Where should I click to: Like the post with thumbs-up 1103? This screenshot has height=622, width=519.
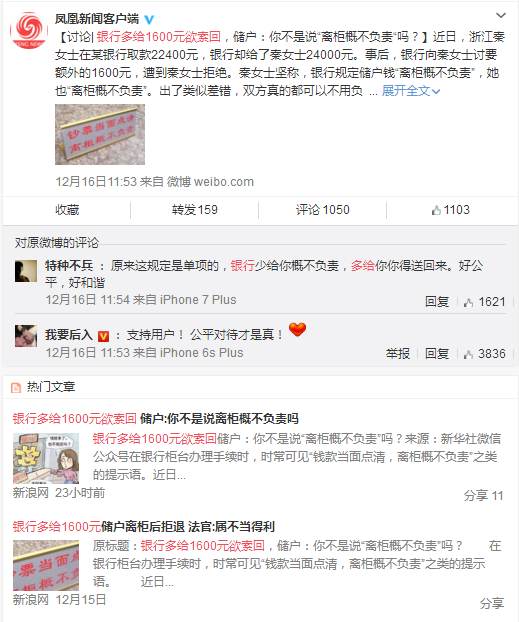coord(450,209)
